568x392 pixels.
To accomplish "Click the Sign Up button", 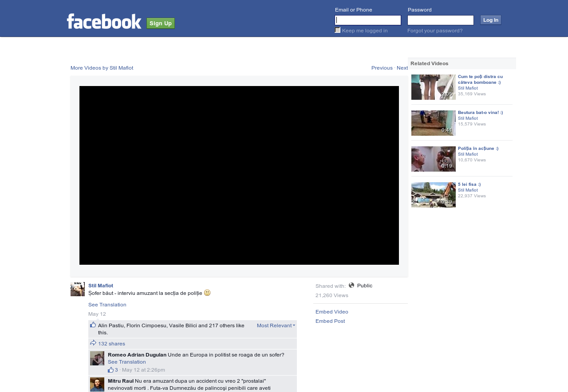I will tap(161, 23).
